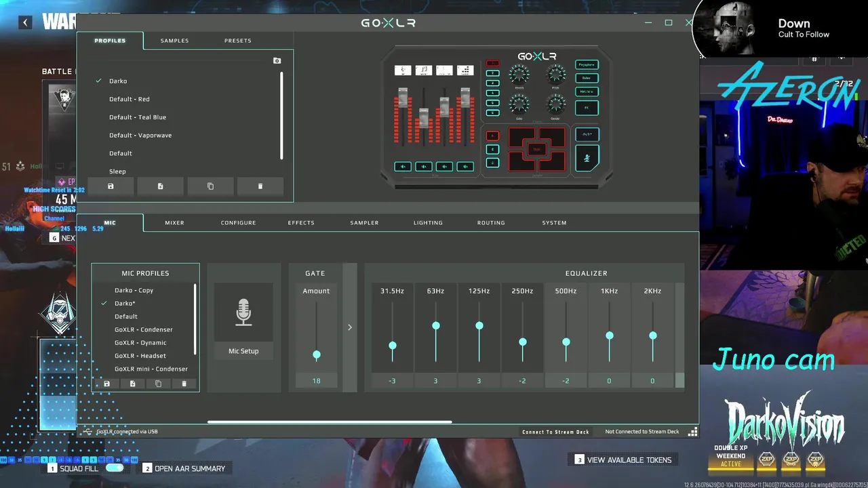The width and height of the screenshot is (868, 488).
Task: Select the GoXLR - Dynamic mic profile
Action: pos(140,343)
